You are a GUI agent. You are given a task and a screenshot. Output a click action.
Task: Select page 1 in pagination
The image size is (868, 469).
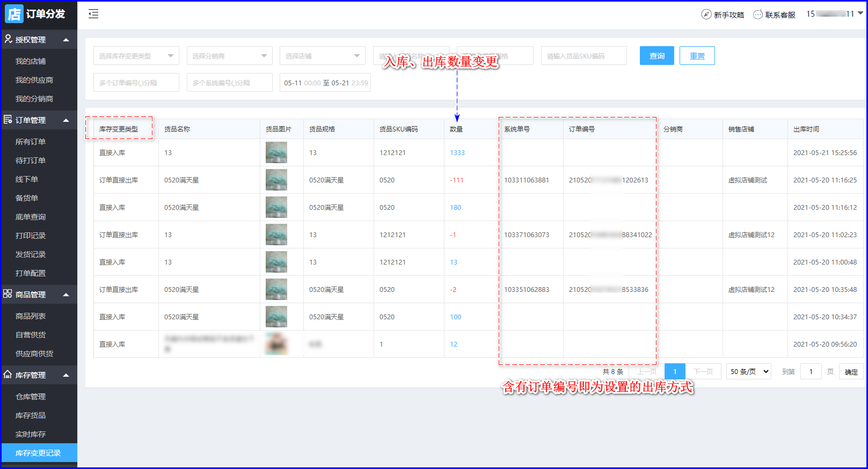tap(675, 371)
